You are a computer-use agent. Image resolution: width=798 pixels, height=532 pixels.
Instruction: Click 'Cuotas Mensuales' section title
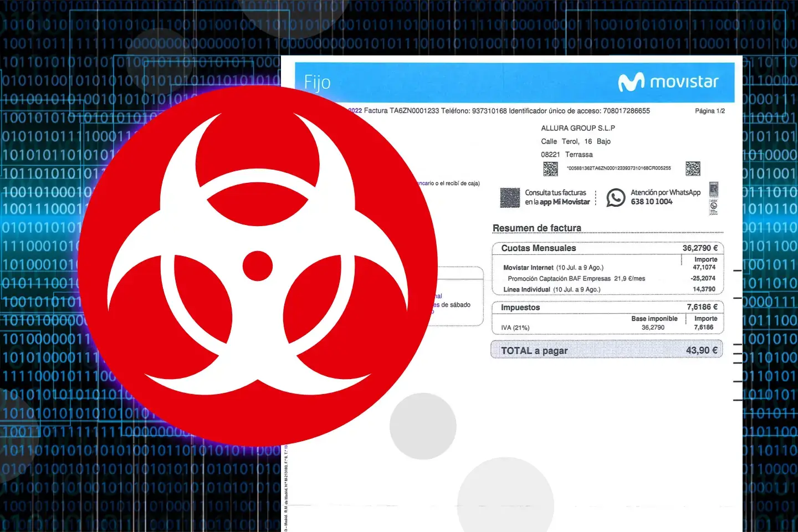pyautogui.click(x=539, y=248)
